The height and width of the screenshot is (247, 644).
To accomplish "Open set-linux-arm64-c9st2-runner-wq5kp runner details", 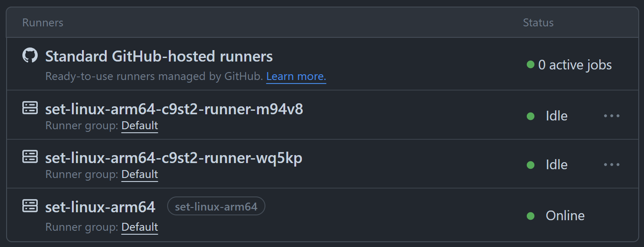I will click(x=174, y=158).
